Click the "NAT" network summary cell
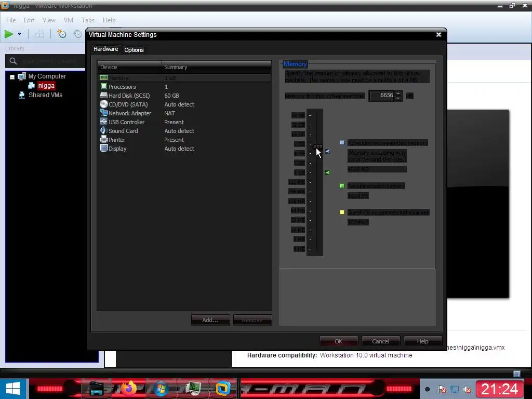The image size is (532, 399). (170, 113)
